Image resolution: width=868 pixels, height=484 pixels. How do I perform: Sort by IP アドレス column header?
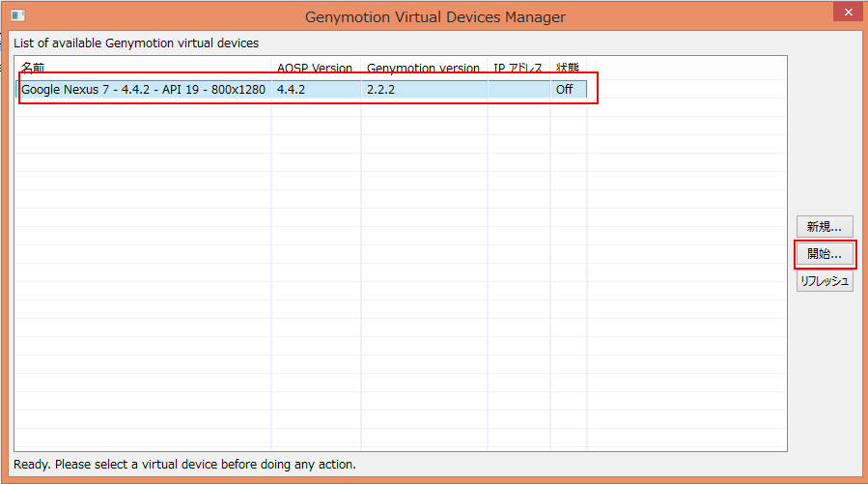click(518, 69)
